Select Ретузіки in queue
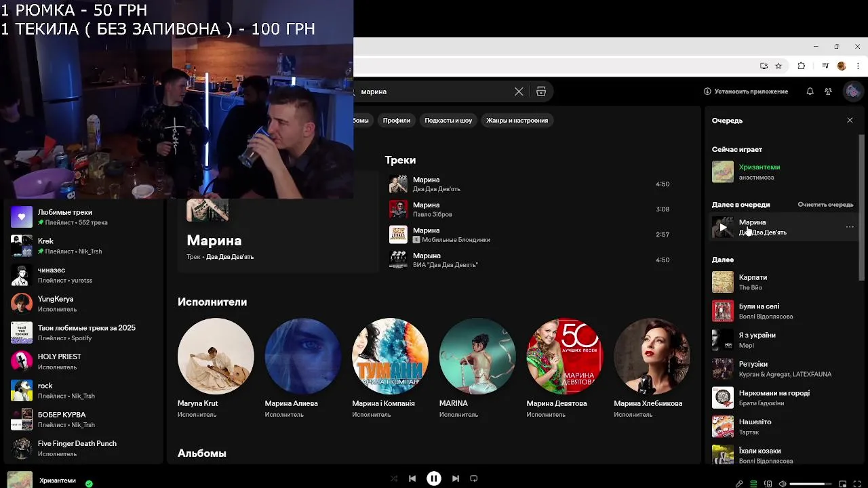The width and height of the screenshot is (868, 488). [783, 369]
